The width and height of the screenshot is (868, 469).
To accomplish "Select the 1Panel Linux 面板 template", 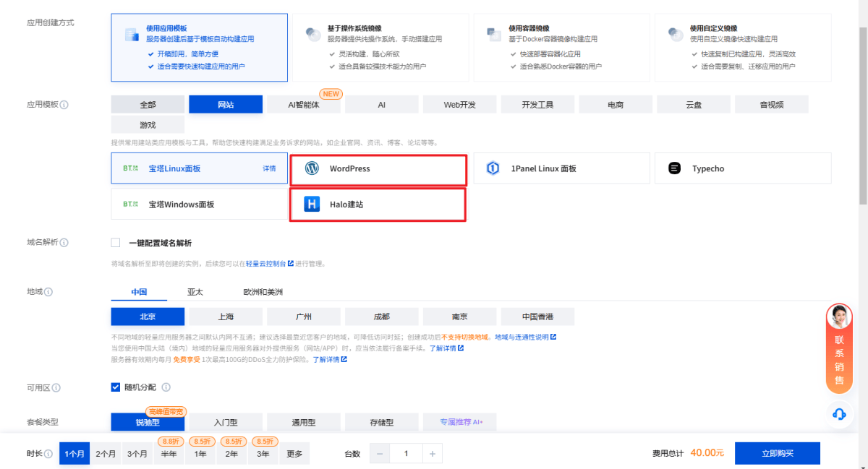I will click(x=563, y=169).
